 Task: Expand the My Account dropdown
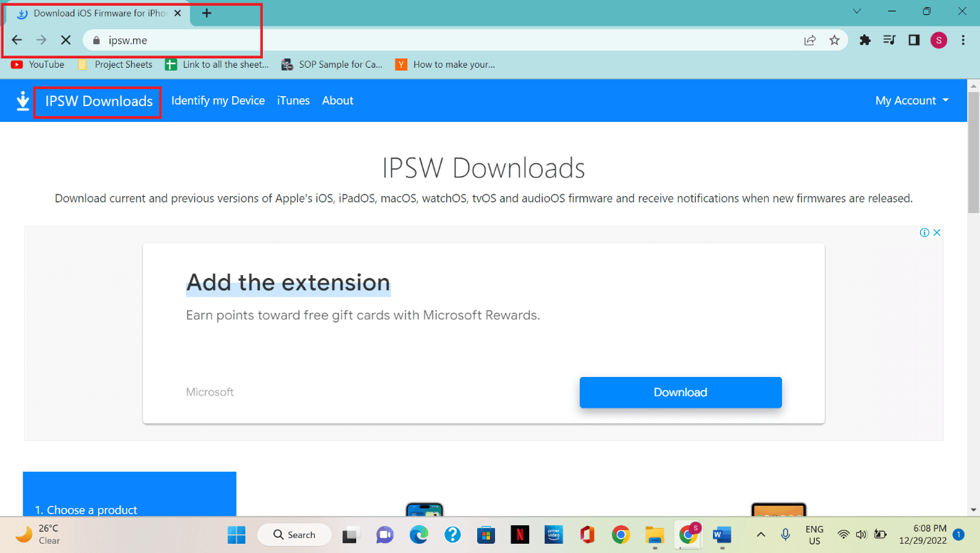[x=911, y=100]
